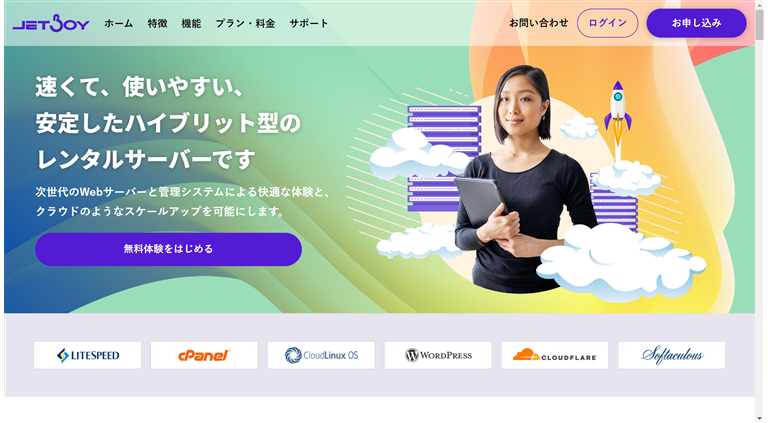
Task: Click the woman holding tablet image
Action: pos(522,179)
